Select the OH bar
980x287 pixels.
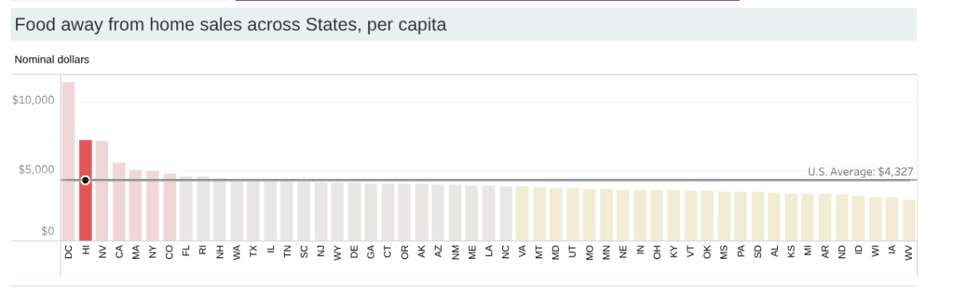(x=658, y=215)
